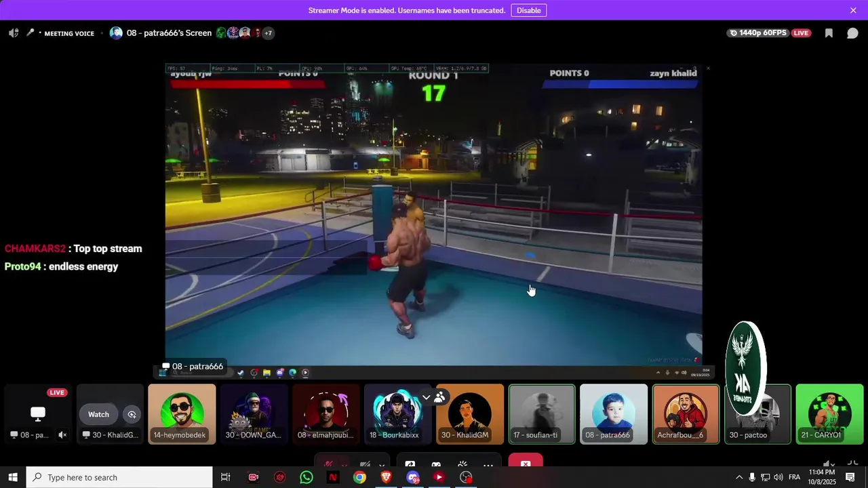Open Brave browser from the taskbar

coord(386,477)
